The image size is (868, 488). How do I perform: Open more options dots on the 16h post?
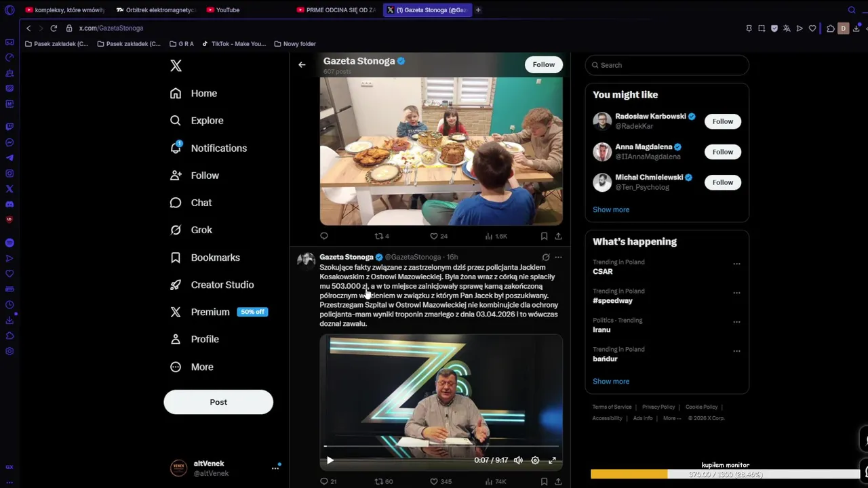(558, 258)
